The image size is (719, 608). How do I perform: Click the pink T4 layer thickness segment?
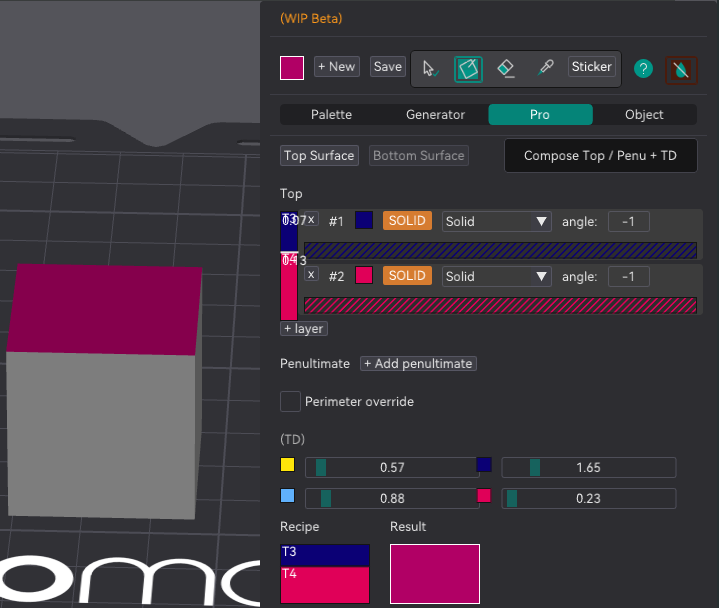pyautogui.click(x=289, y=287)
